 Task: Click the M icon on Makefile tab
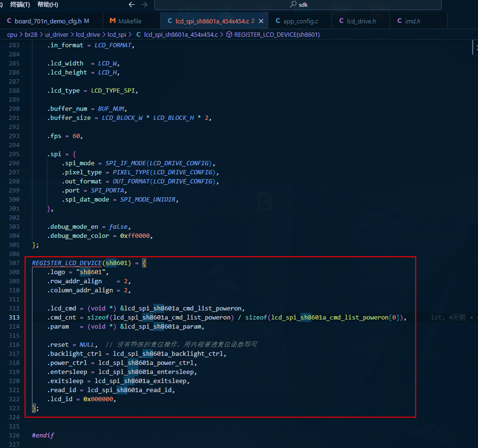[113, 21]
